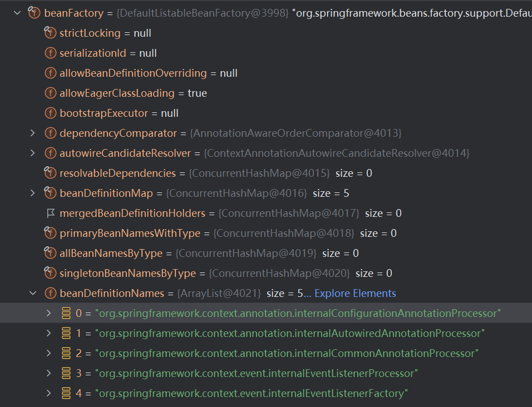Open the Explore Elements link
The image size is (532, 407).
pos(355,294)
